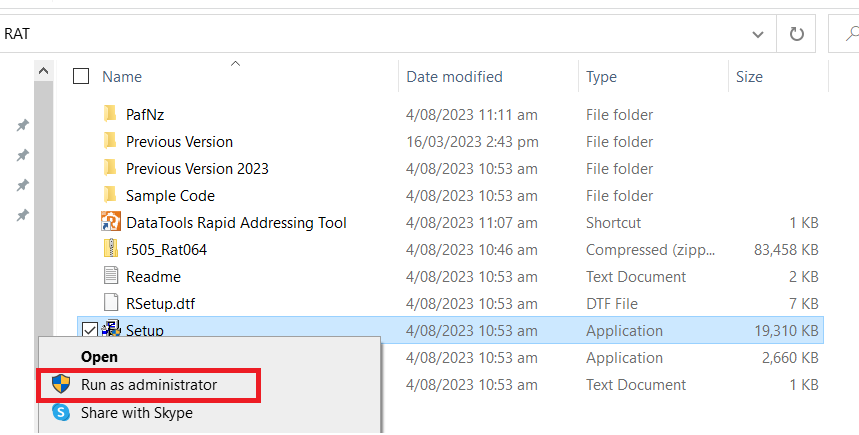
Task: Click the Readme text document icon
Action: [x=111, y=276]
